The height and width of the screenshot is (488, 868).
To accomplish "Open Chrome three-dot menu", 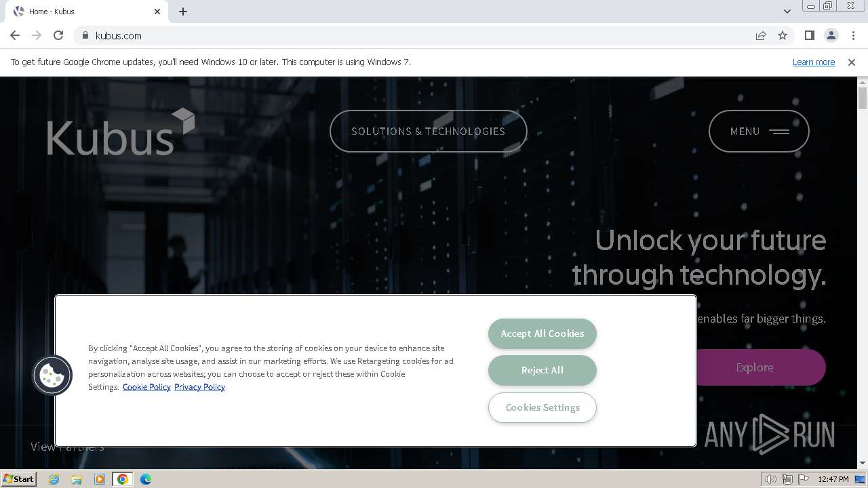I will coord(853,35).
